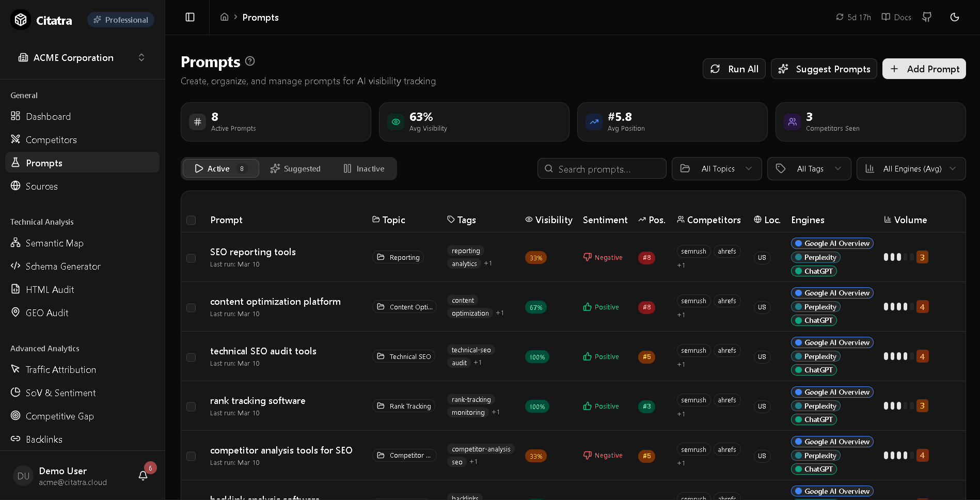Check competitor analysis tools for SEO checkbox

pos(191,456)
